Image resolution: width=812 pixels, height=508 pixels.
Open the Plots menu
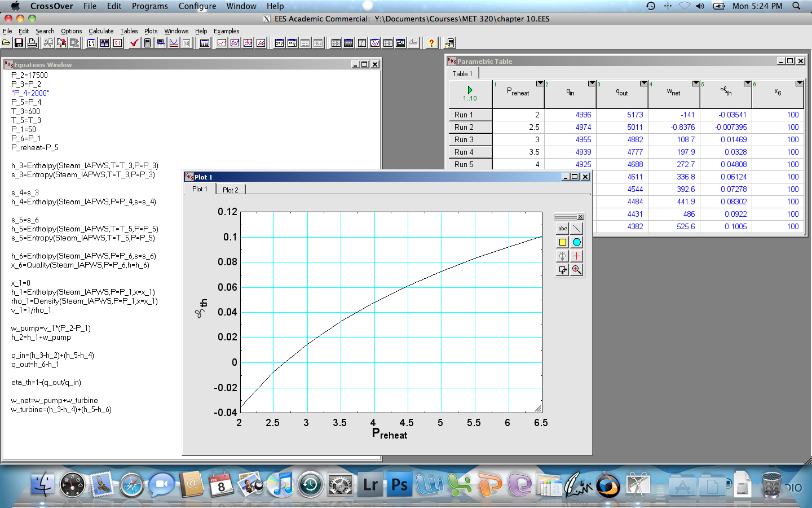coord(151,31)
